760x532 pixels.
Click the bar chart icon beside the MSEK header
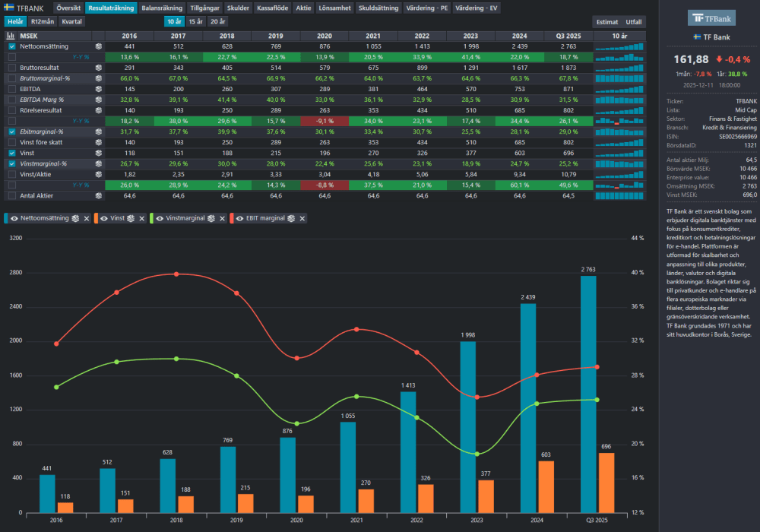point(10,36)
